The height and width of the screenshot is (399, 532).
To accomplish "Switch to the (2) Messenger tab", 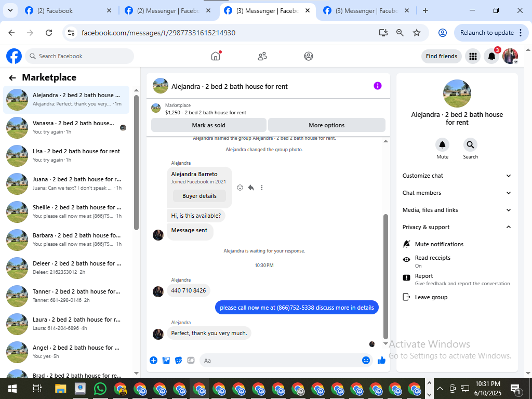I will point(168,11).
